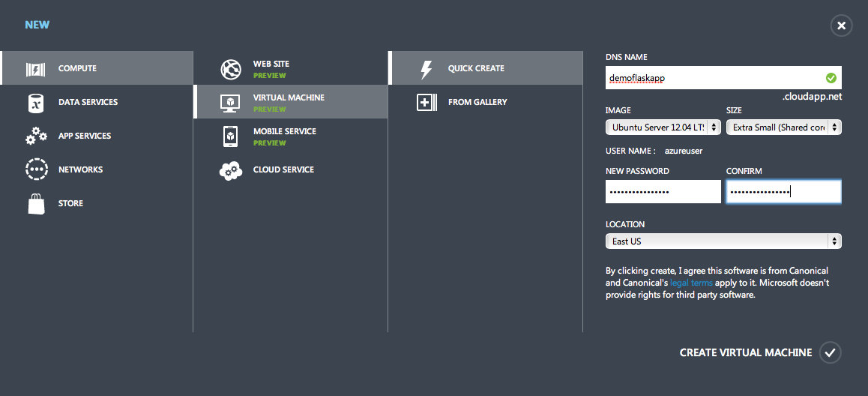Image resolution: width=868 pixels, height=396 pixels.
Task: Click the green DNS name validation checkmark
Action: (831, 78)
